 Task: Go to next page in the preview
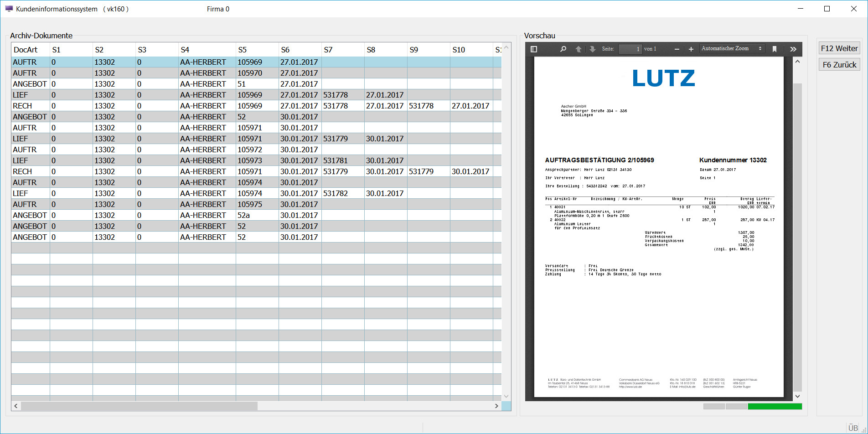tap(592, 49)
